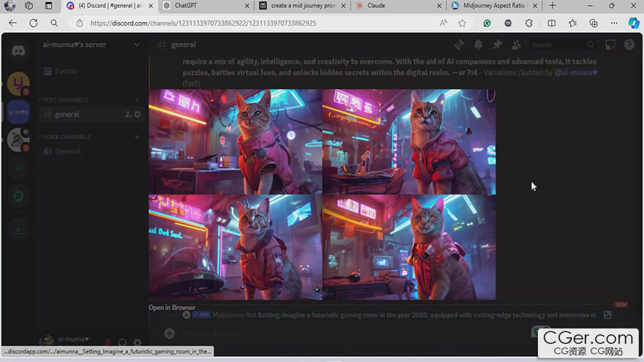Toggle deafen headphones in user panel
This screenshot has width=644, height=362.
pyautogui.click(x=122, y=342)
